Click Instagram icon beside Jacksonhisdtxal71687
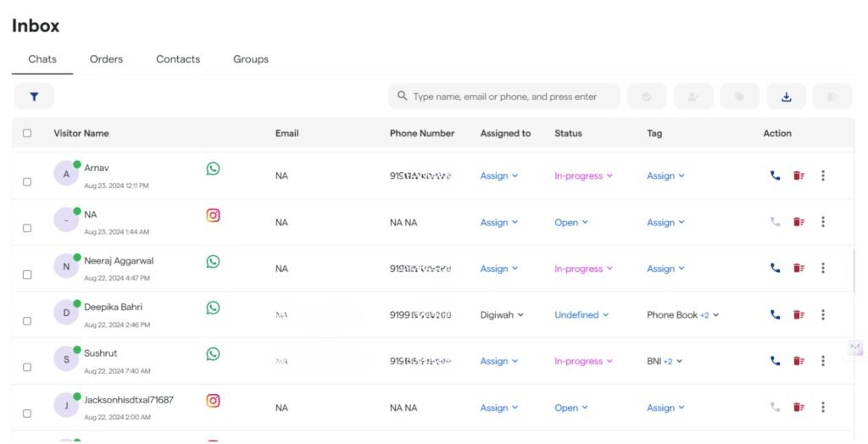The height and width of the screenshot is (444, 868). coord(213,401)
